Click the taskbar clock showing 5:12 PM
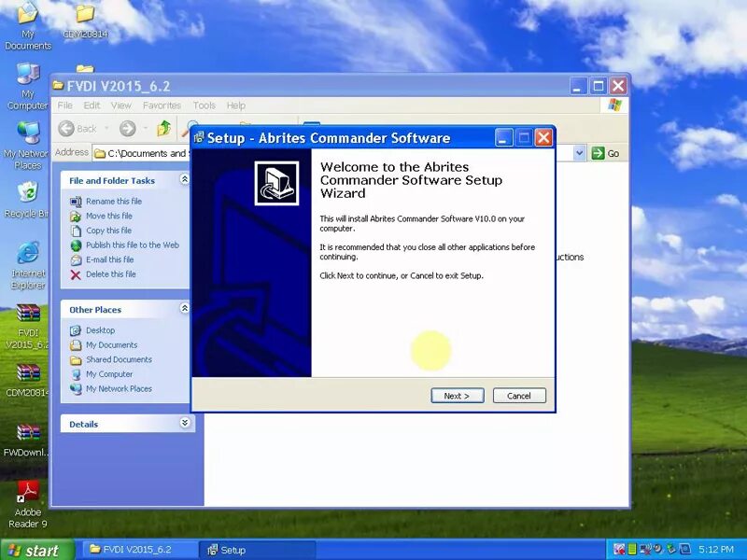 tap(715, 550)
